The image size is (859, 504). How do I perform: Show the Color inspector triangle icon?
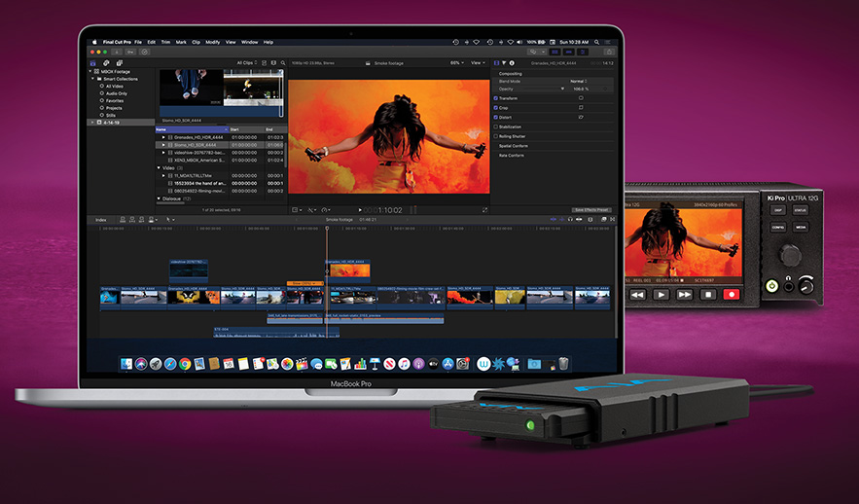click(504, 63)
